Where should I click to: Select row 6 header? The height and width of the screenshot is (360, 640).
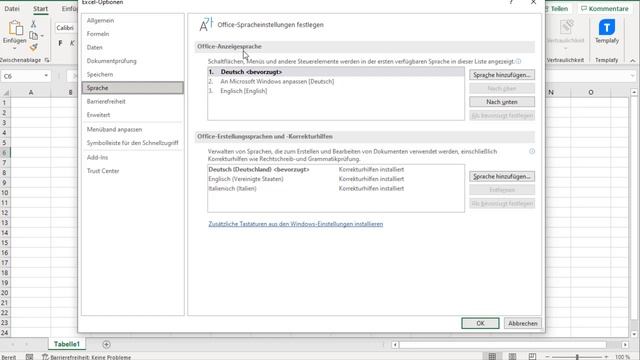click(x=5, y=153)
